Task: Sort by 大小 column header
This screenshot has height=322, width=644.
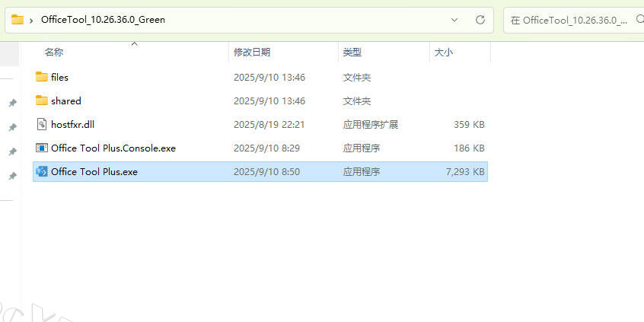Action: pos(444,53)
